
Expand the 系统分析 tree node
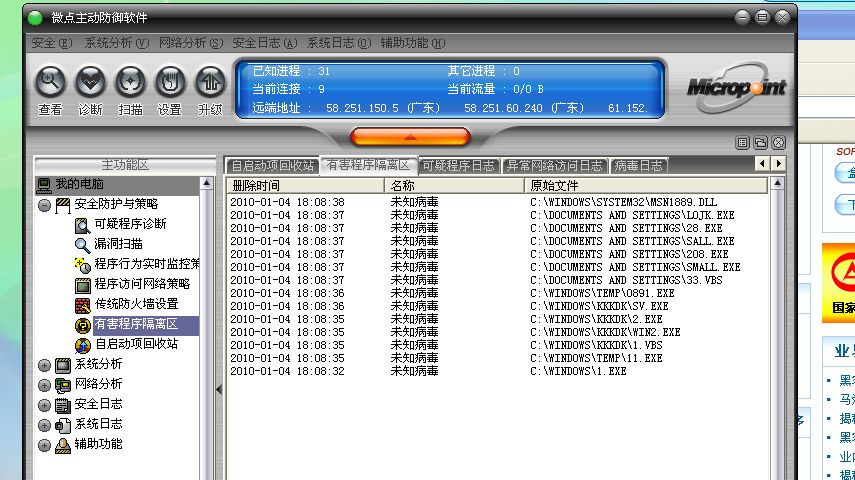click(45, 365)
